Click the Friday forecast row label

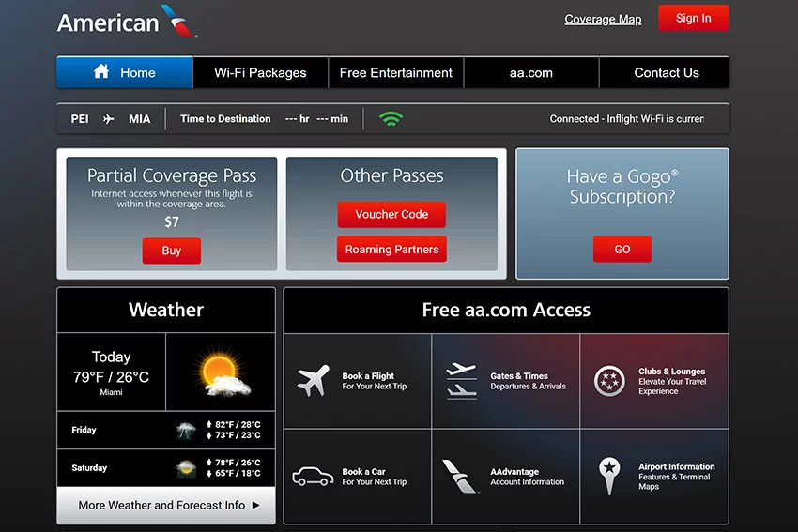click(84, 430)
